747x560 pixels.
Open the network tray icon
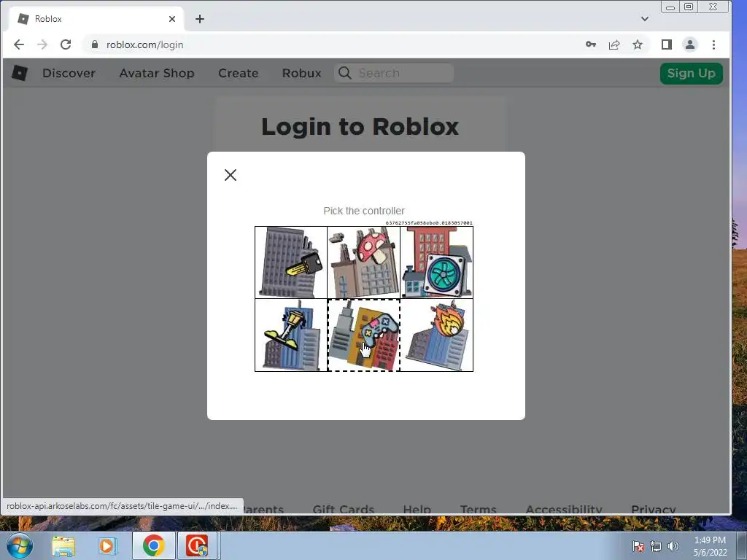(x=656, y=546)
